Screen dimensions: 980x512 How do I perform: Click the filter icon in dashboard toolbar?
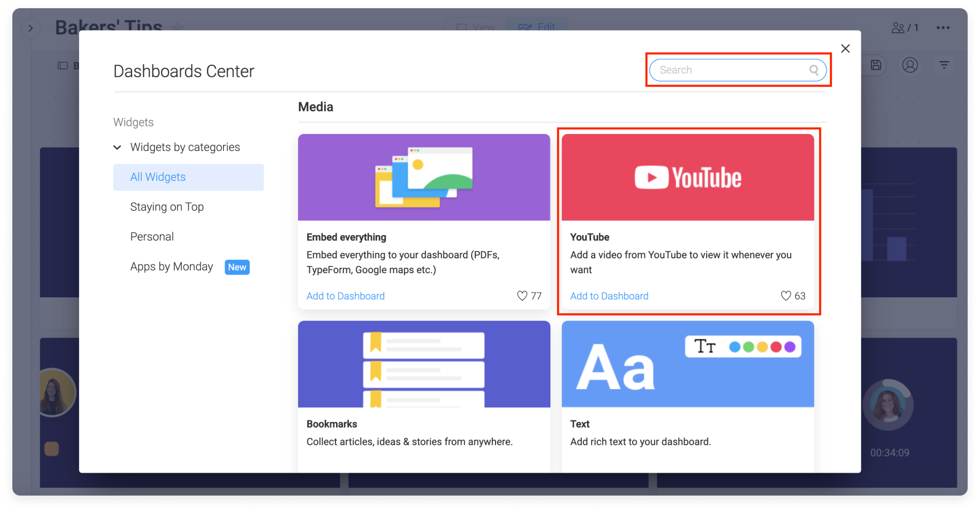pyautogui.click(x=944, y=65)
